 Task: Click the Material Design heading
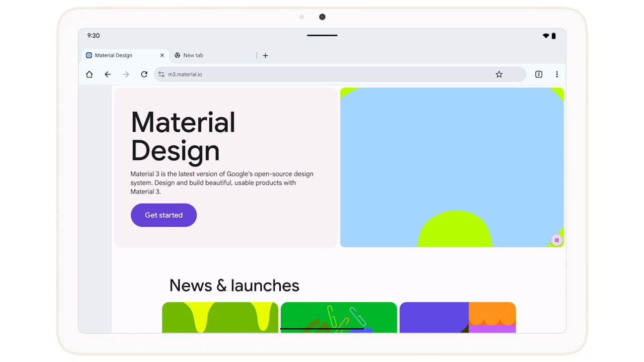[x=183, y=136]
